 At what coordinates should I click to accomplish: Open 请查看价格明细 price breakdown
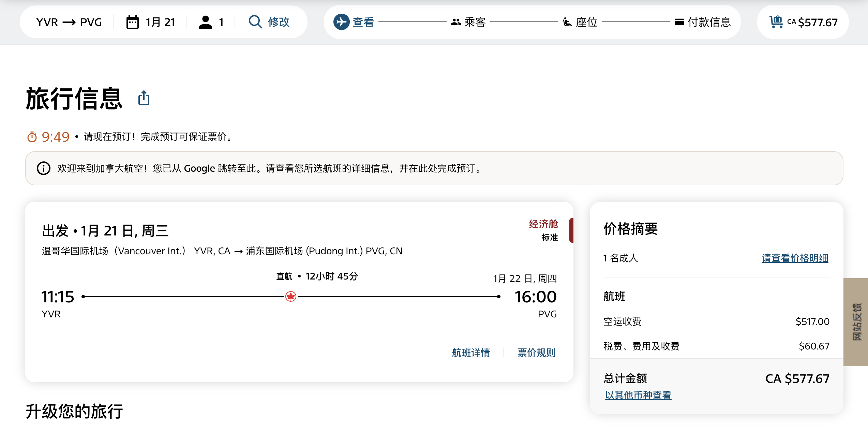[x=795, y=258]
